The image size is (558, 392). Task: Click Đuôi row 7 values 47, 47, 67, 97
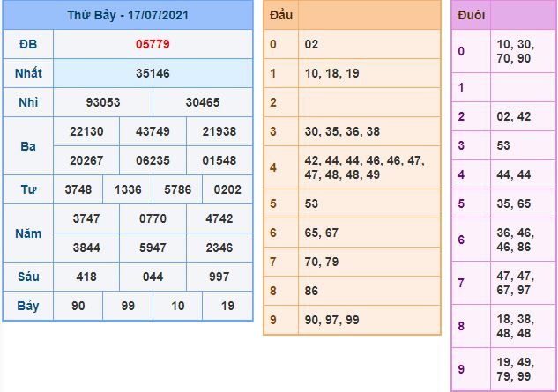(516, 283)
